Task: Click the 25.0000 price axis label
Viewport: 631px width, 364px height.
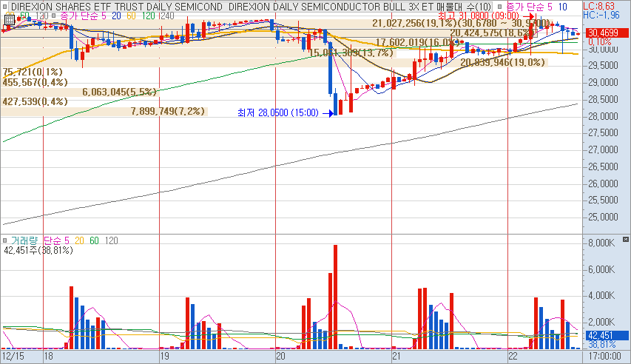Action: [603, 217]
